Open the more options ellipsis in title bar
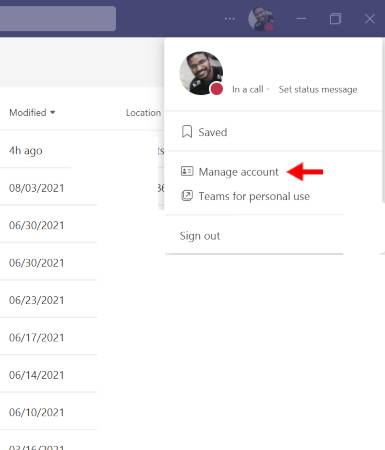This screenshot has width=385, height=450. [x=230, y=19]
